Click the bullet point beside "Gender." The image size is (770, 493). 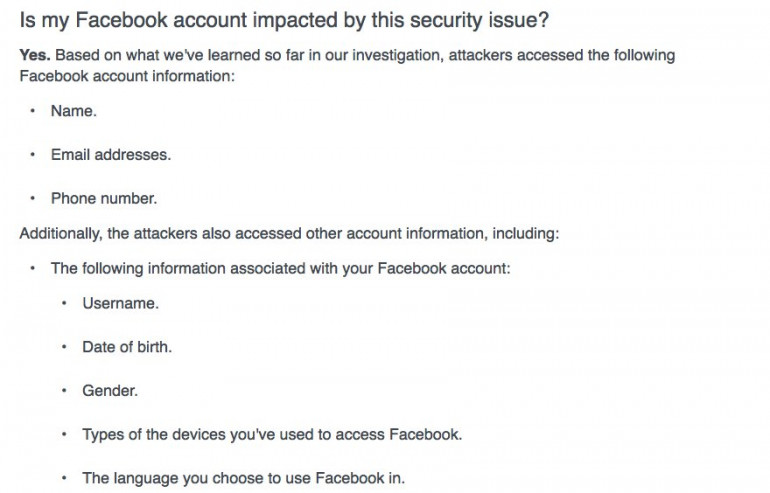(64, 390)
